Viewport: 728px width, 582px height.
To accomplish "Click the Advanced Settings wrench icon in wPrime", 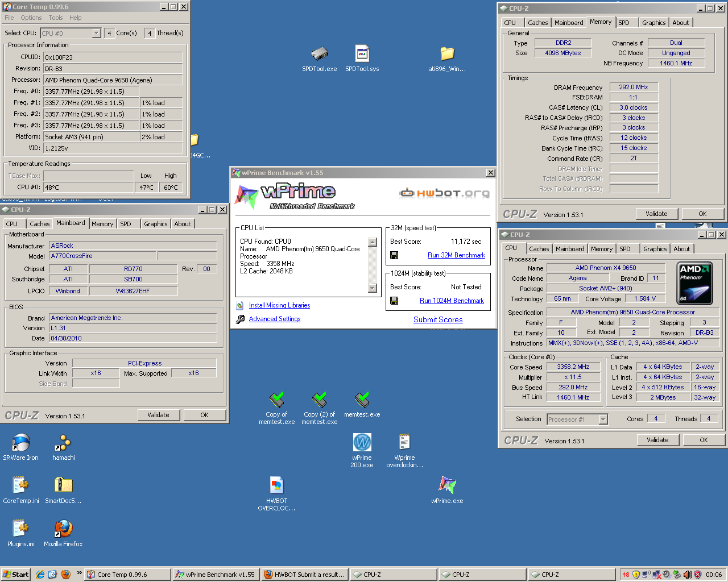I will (240, 319).
